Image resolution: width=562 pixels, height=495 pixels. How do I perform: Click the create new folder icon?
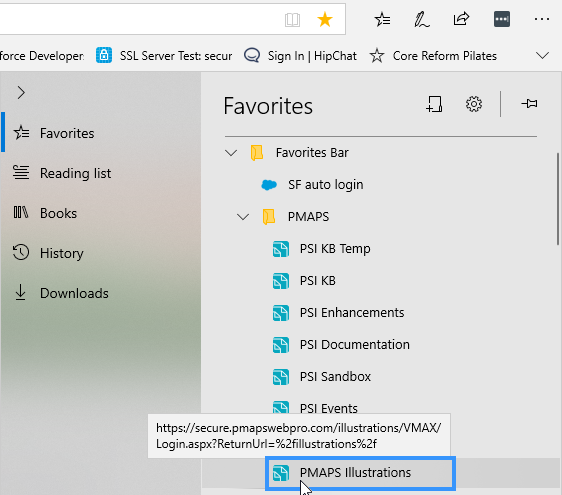pos(434,104)
